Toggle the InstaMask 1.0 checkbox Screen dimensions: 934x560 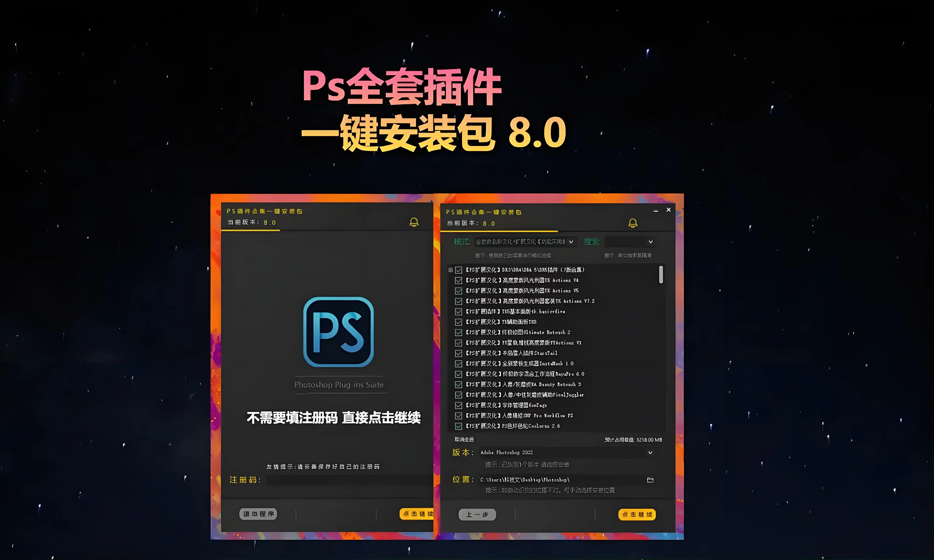[458, 364]
